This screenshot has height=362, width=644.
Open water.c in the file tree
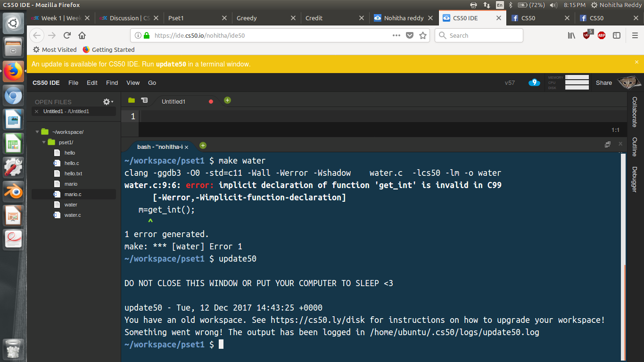[x=73, y=215]
